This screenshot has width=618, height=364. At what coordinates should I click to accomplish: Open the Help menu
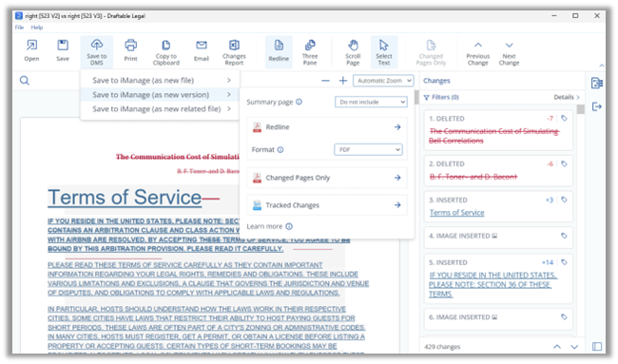(x=37, y=28)
